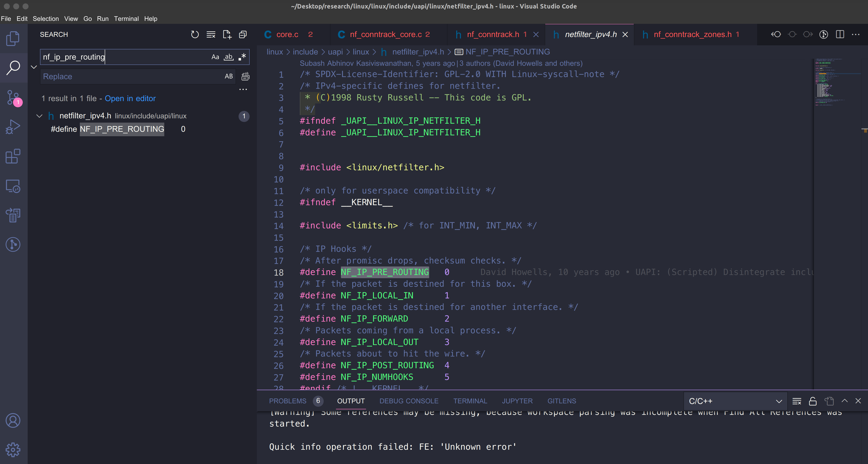Click Open in editor link
The width and height of the screenshot is (868, 464).
pos(130,98)
